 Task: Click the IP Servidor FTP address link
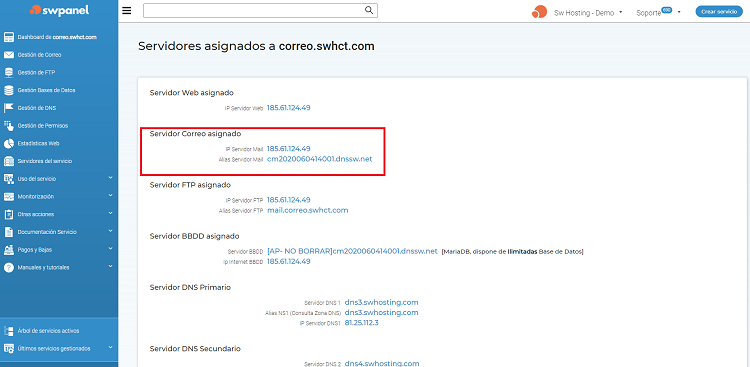(x=288, y=200)
